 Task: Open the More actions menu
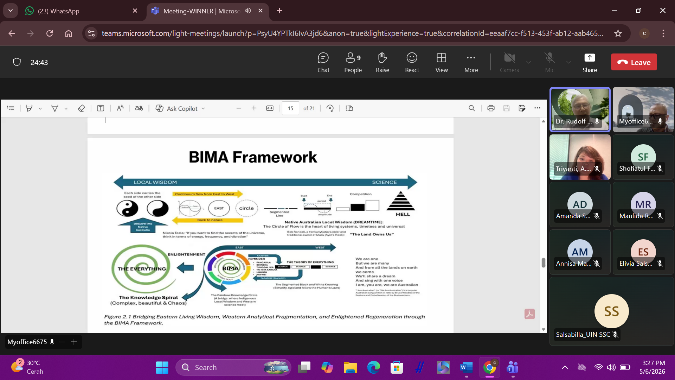471,62
